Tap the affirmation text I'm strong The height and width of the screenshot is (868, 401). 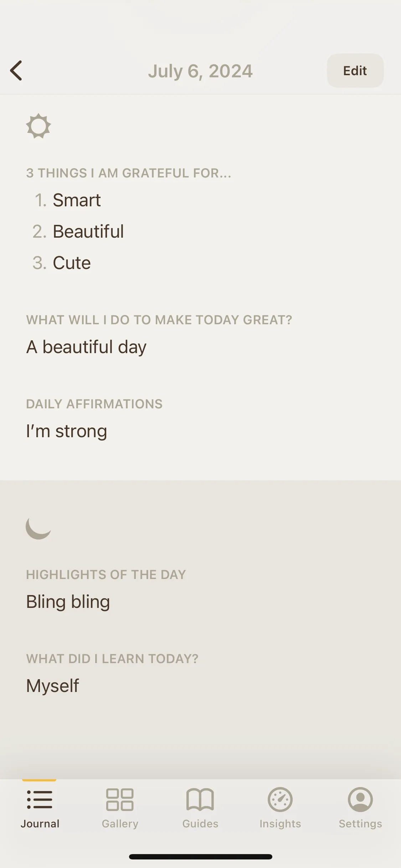pos(66,431)
